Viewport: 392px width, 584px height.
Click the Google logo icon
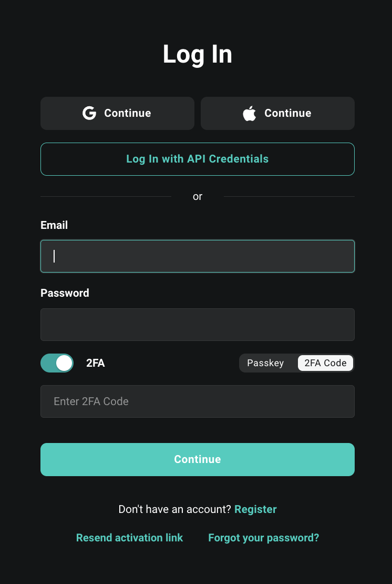[x=89, y=113]
